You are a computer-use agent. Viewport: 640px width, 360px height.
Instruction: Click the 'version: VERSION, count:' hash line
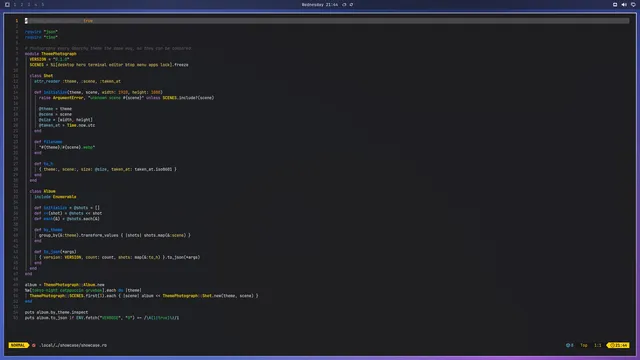pyautogui.click(x=120, y=257)
